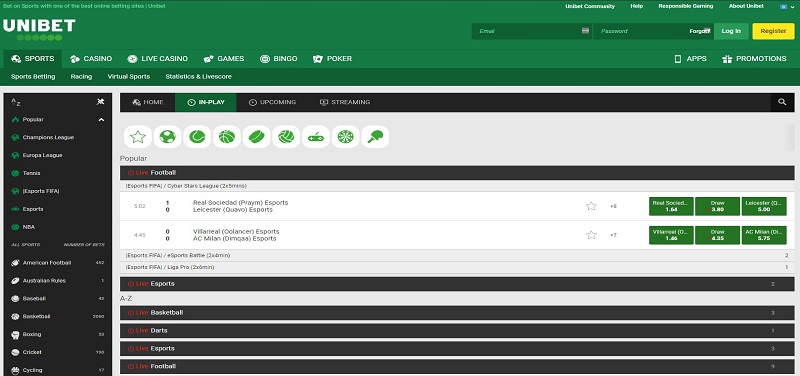The width and height of the screenshot is (800, 376).
Task: Expand the Liga Pro (2x6min) league row
Action: click(457, 267)
